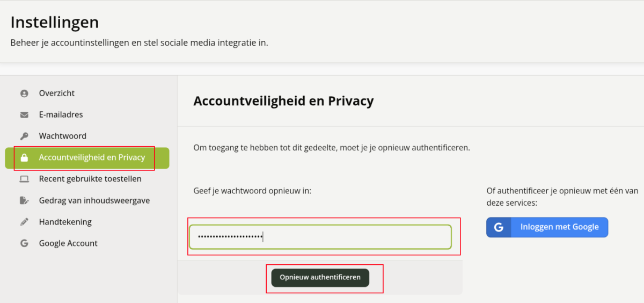The image size is (644, 303).
Task: Open the Wachtwoord settings page
Action: (62, 136)
